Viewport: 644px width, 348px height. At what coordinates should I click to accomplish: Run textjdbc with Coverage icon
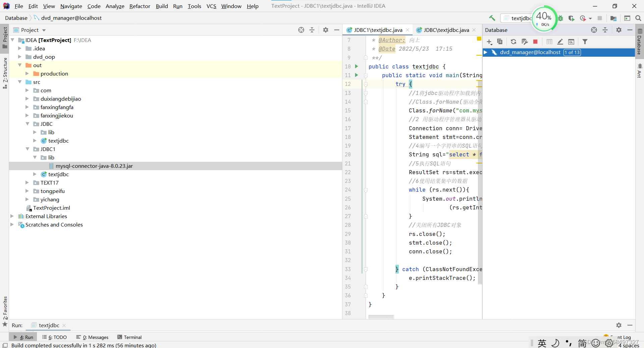click(572, 18)
